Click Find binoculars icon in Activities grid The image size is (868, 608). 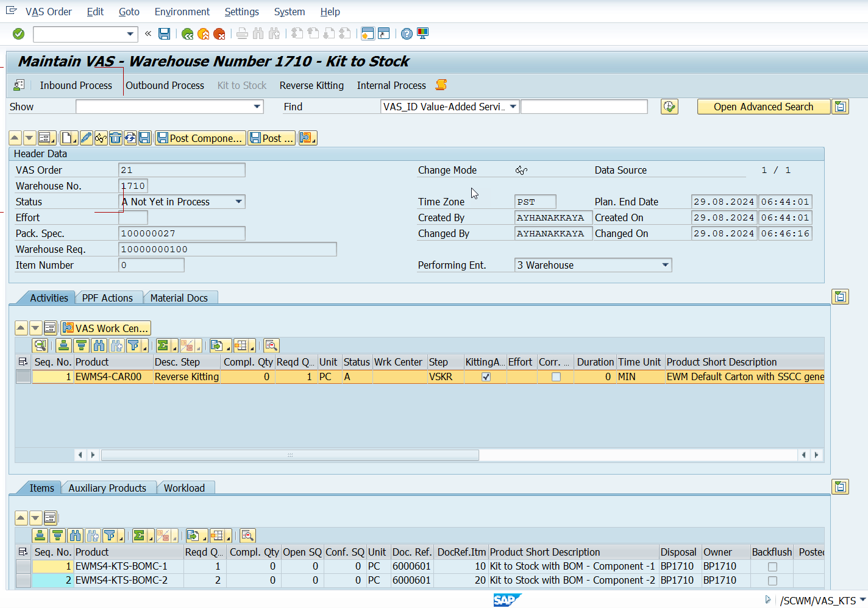(99, 345)
